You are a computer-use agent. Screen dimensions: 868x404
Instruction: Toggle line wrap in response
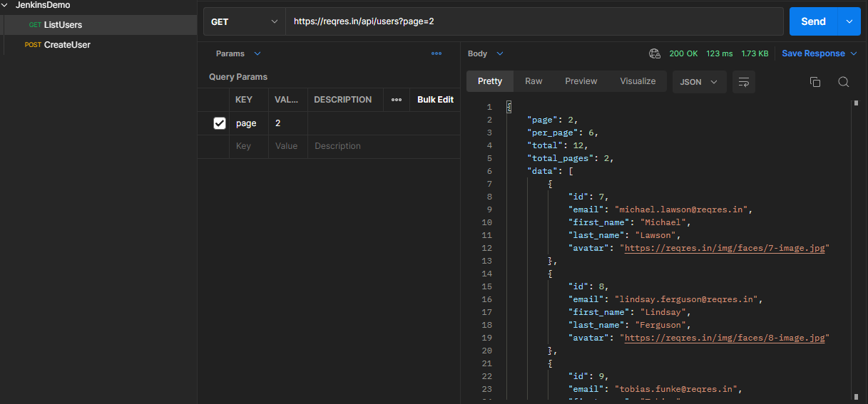click(744, 82)
